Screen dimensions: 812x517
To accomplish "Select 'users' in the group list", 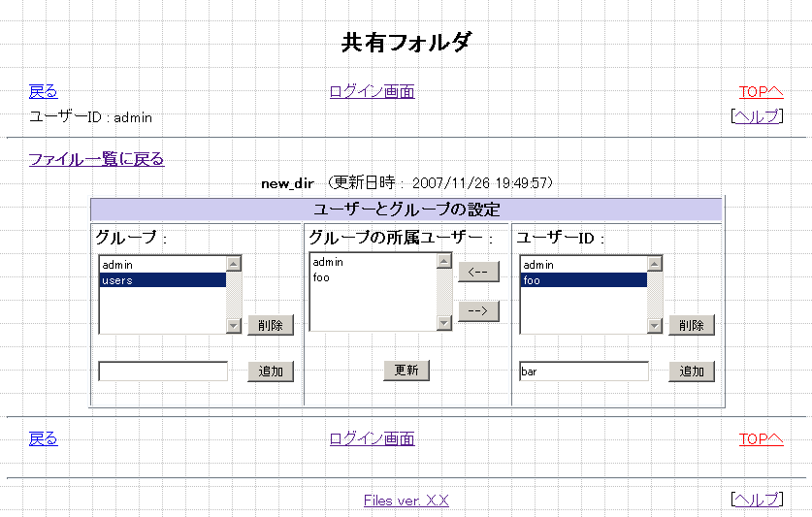I will click(x=161, y=280).
